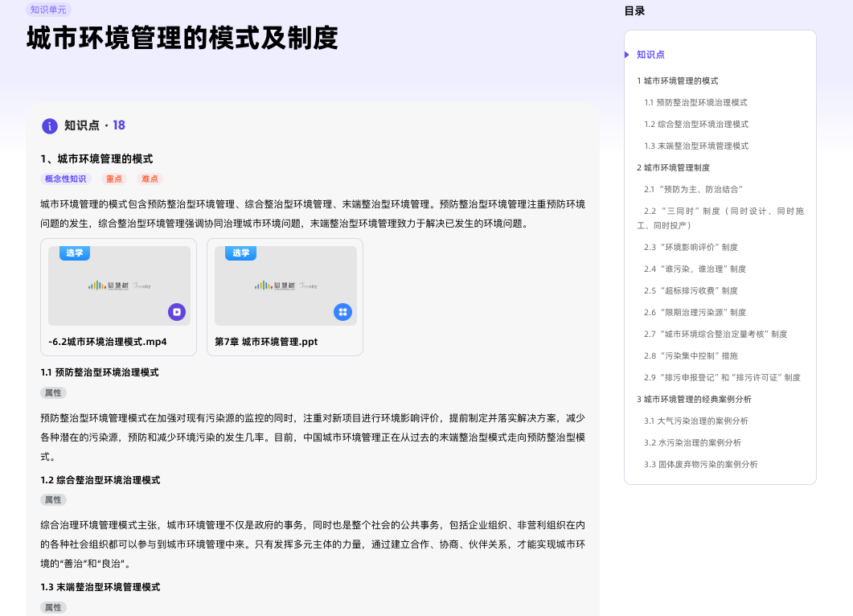Viewport: 853px width, 616px height.
Task: Open the 第7章 城市环境管理.ppt thumbnail
Action: point(285,285)
